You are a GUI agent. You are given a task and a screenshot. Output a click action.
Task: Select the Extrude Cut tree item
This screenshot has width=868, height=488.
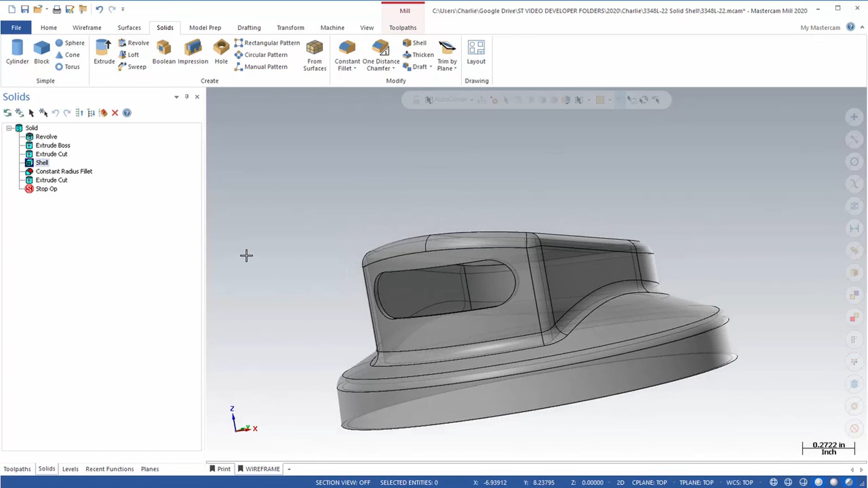(x=51, y=154)
